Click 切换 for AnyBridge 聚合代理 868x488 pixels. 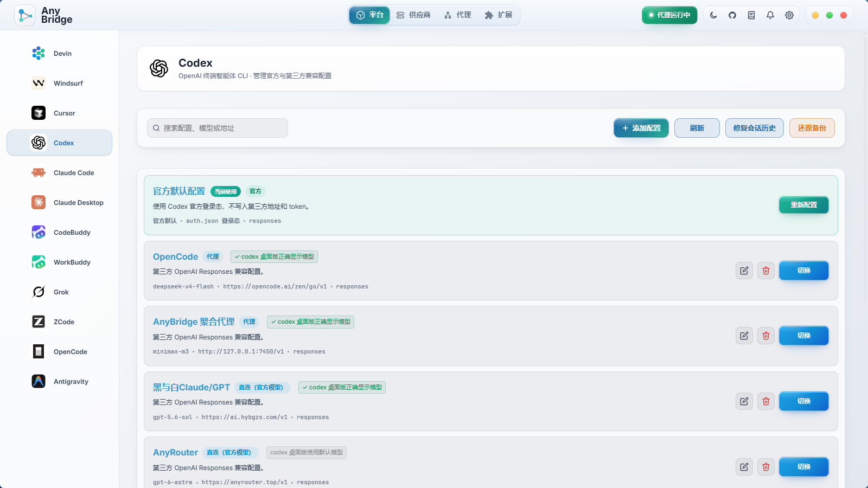[804, 336]
